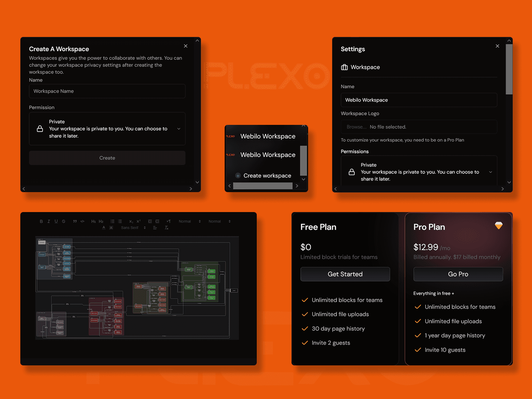Increase text indentation

click(x=157, y=221)
